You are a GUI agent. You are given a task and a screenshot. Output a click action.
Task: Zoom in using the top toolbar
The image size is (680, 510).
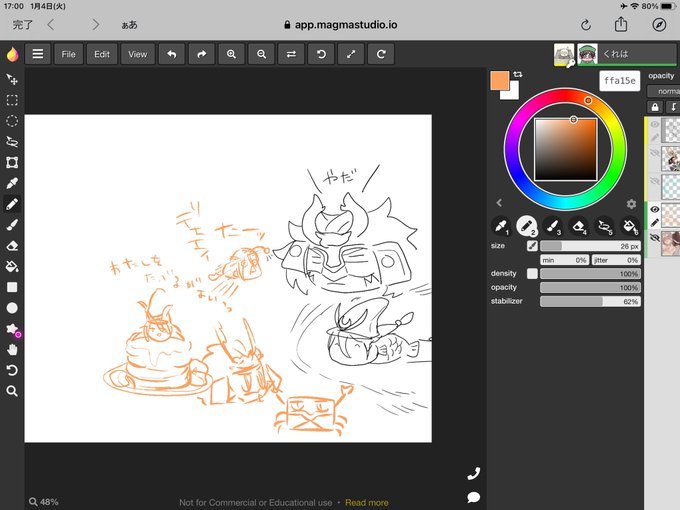[232, 54]
